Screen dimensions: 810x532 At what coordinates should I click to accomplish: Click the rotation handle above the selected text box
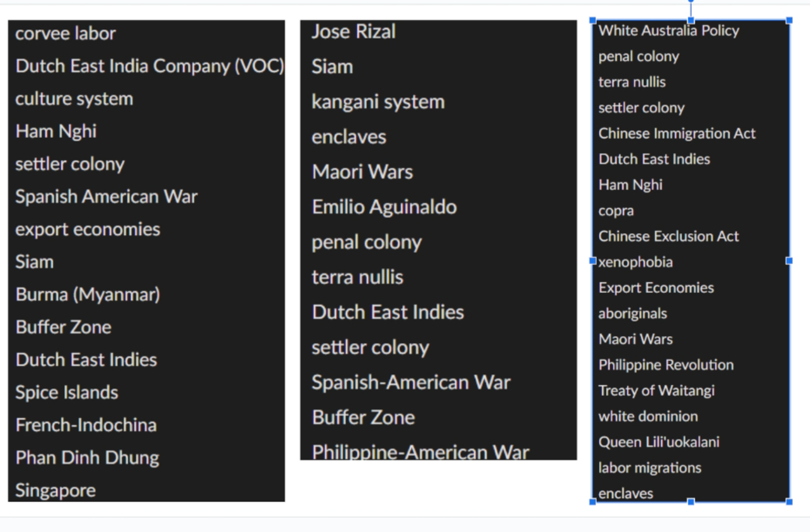[691, 1]
